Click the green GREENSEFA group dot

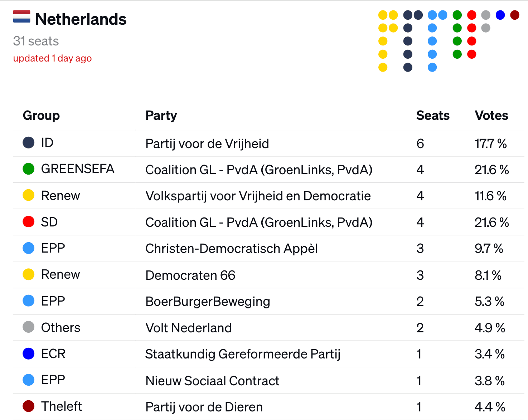pyautogui.click(x=29, y=169)
